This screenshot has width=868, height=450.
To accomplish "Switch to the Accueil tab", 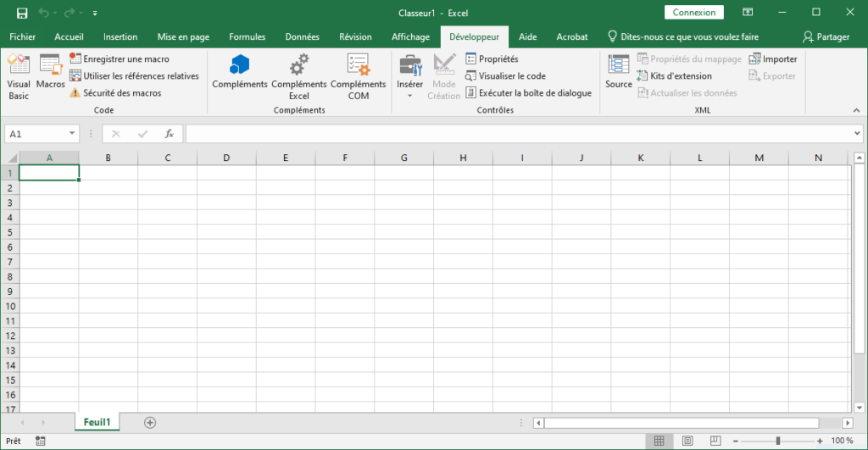I will click(69, 36).
